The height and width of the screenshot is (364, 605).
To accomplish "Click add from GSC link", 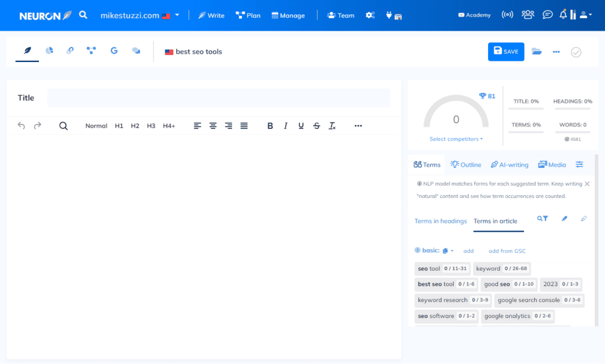I will coord(506,251).
